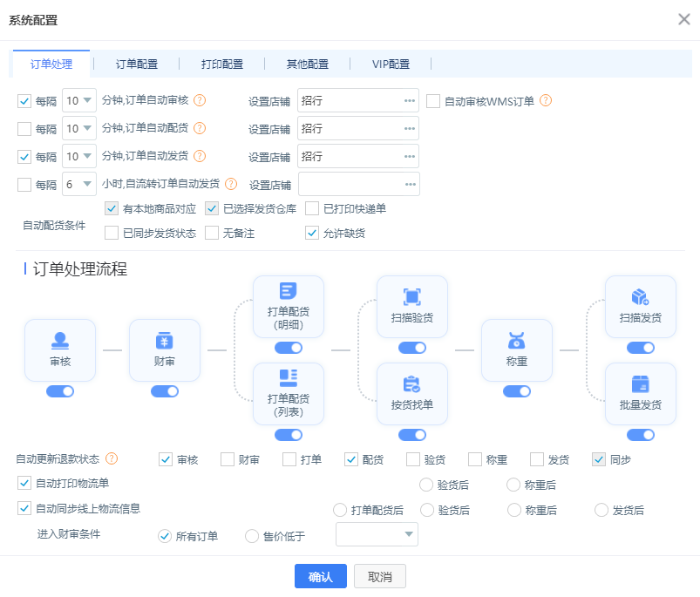Click the 确认 button

point(321,576)
